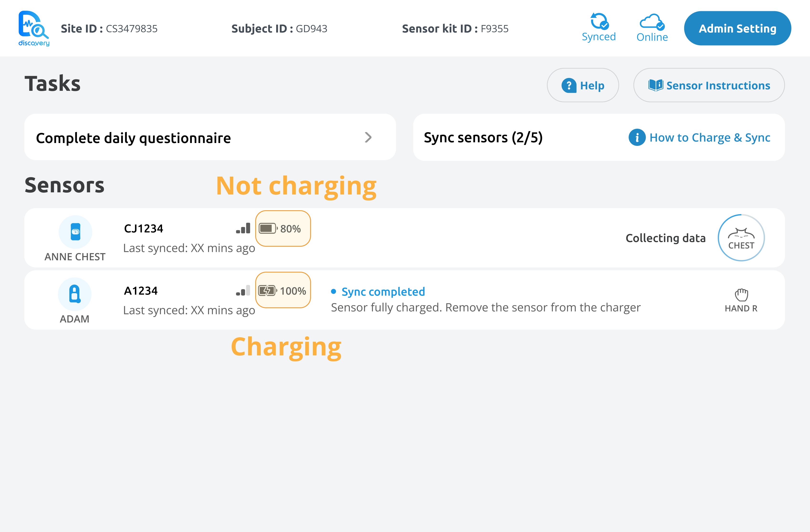Click the ANNE CHEST label
This screenshot has height=532, width=810.
click(x=75, y=257)
